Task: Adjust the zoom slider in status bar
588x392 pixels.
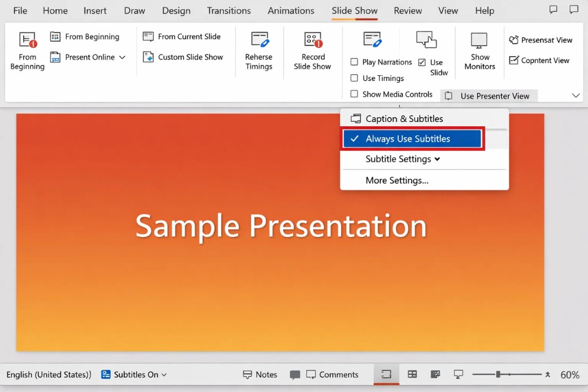Action: point(499,374)
